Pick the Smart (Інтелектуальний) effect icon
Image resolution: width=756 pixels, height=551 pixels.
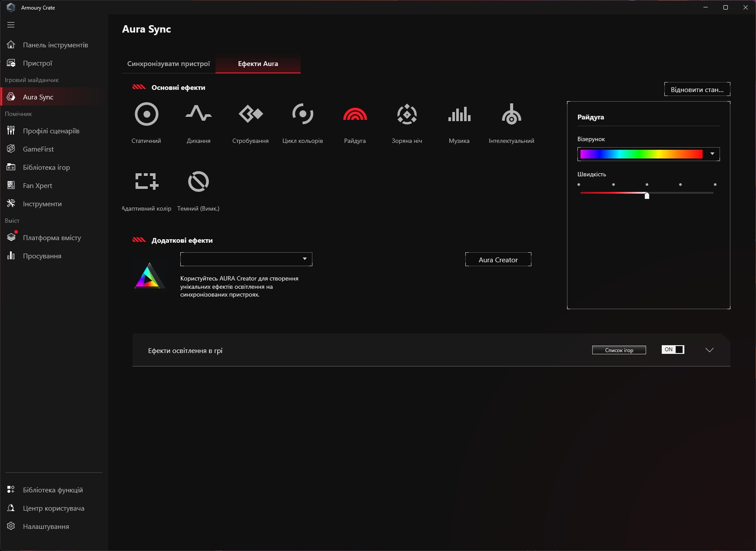pos(511,114)
